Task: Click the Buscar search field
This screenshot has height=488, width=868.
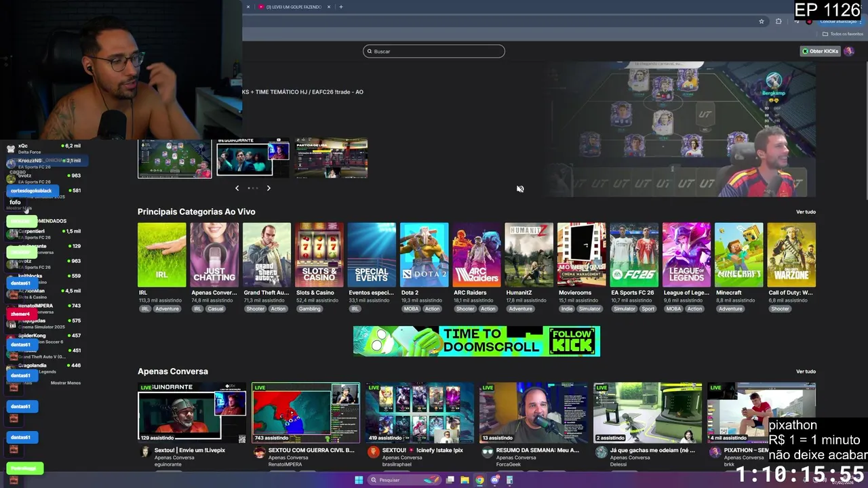Action: coord(434,52)
